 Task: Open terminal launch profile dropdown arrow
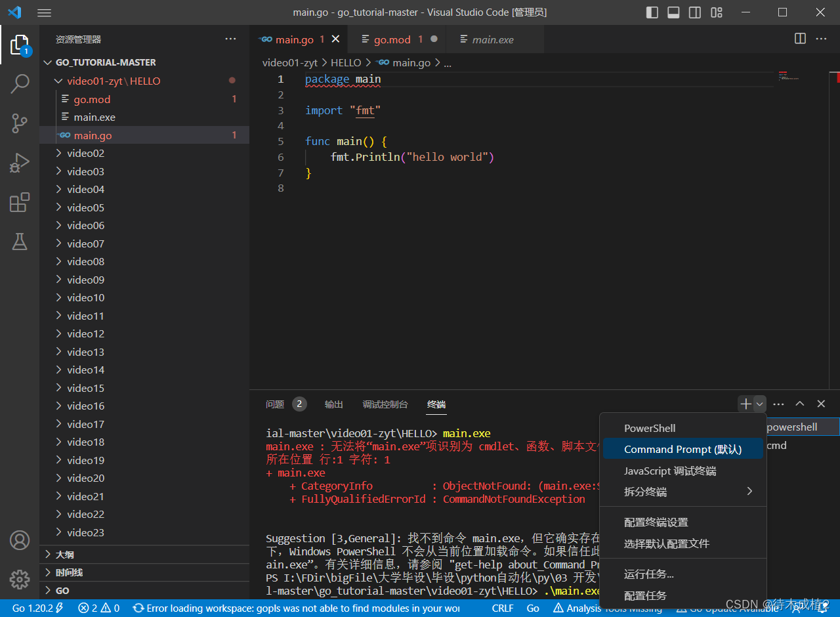pos(759,404)
